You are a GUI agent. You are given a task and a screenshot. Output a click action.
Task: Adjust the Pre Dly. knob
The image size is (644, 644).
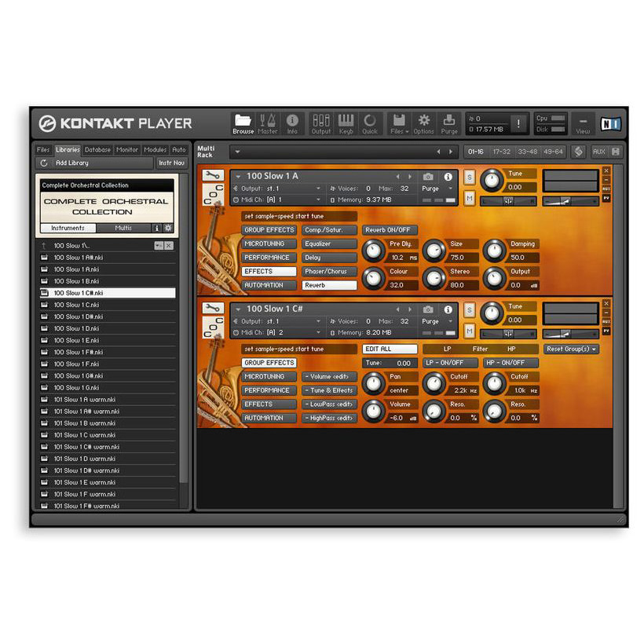tap(373, 250)
